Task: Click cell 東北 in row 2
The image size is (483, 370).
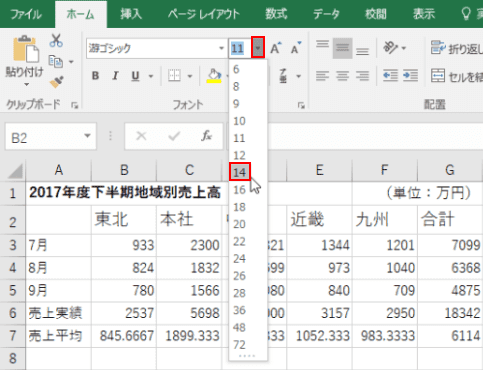Action: [124, 220]
